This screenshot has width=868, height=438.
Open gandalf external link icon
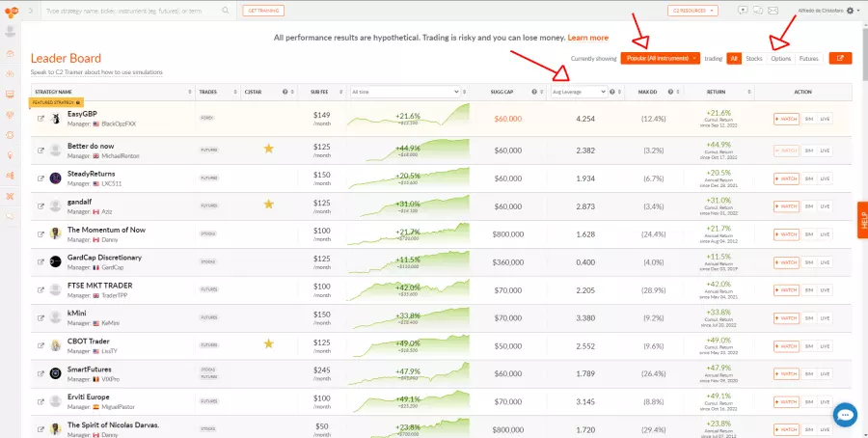41,206
